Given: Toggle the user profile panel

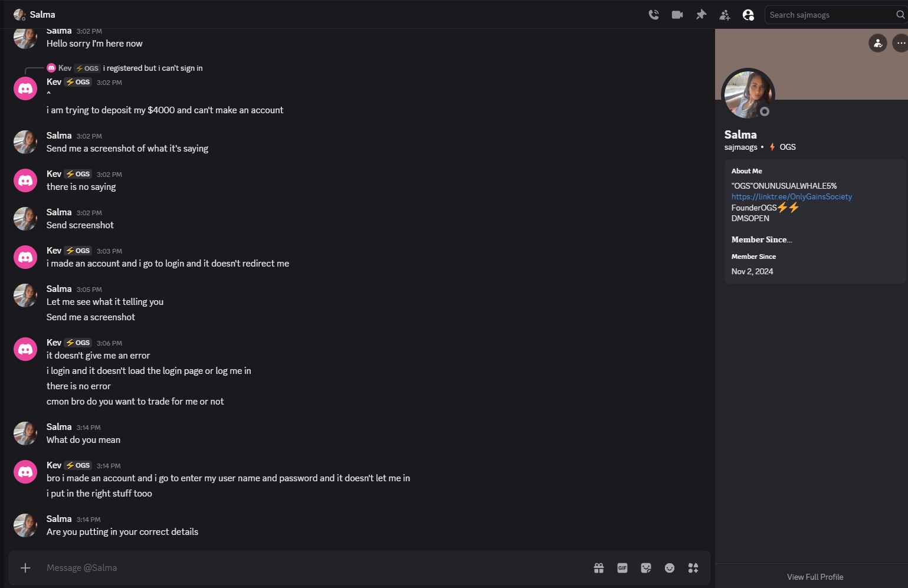Looking at the screenshot, I should pyautogui.click(x=748, y=15).
